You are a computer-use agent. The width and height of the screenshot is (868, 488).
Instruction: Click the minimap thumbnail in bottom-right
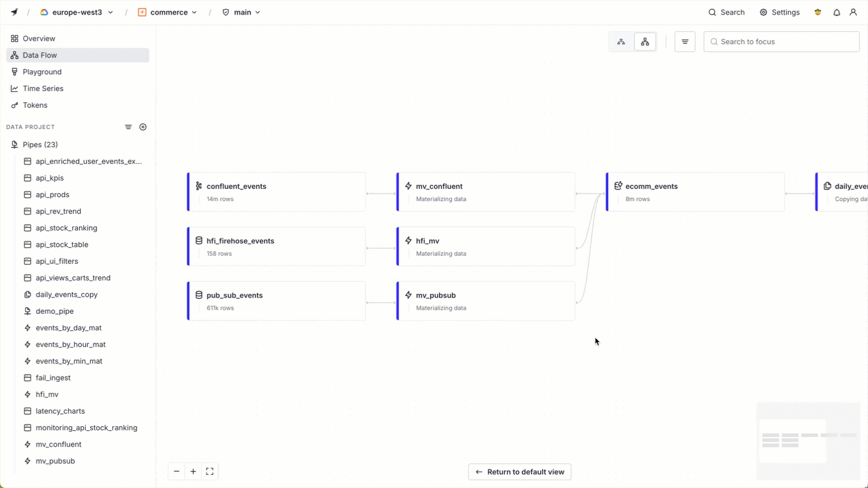point(808,441)
